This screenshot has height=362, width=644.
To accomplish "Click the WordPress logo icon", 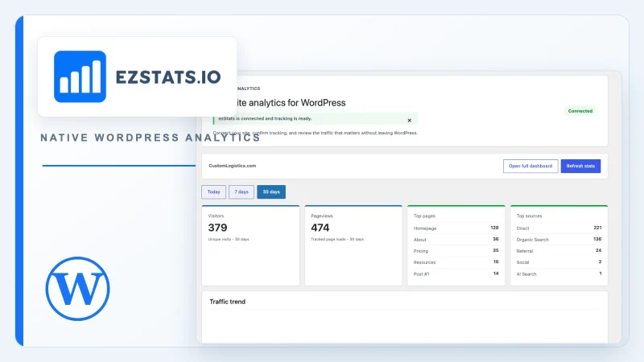I will [x=77, y=289].
